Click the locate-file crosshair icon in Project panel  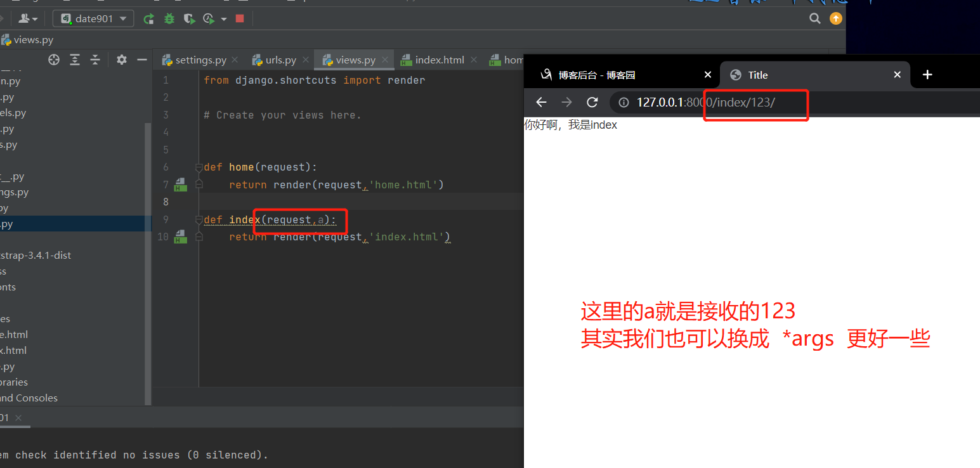pos(54,60)
